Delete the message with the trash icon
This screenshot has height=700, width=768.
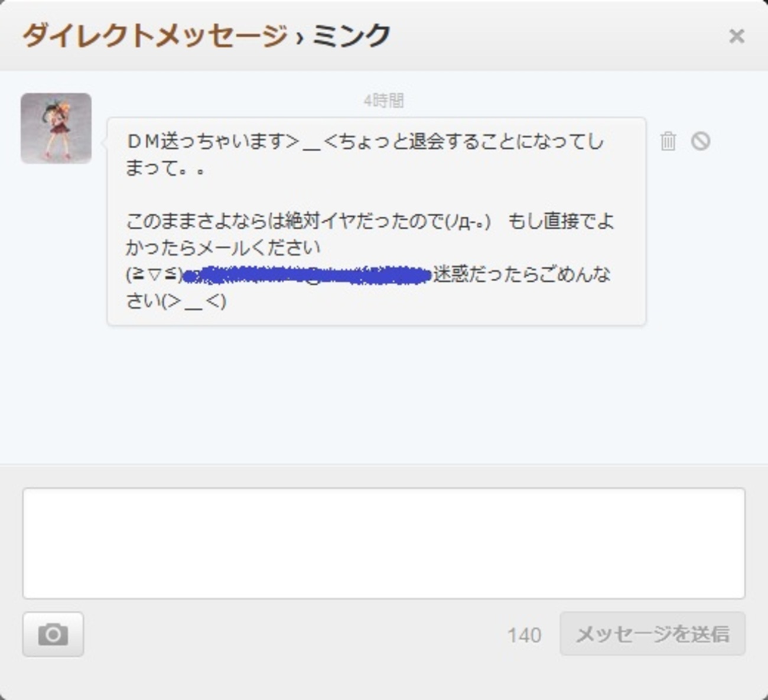point(668,141)
